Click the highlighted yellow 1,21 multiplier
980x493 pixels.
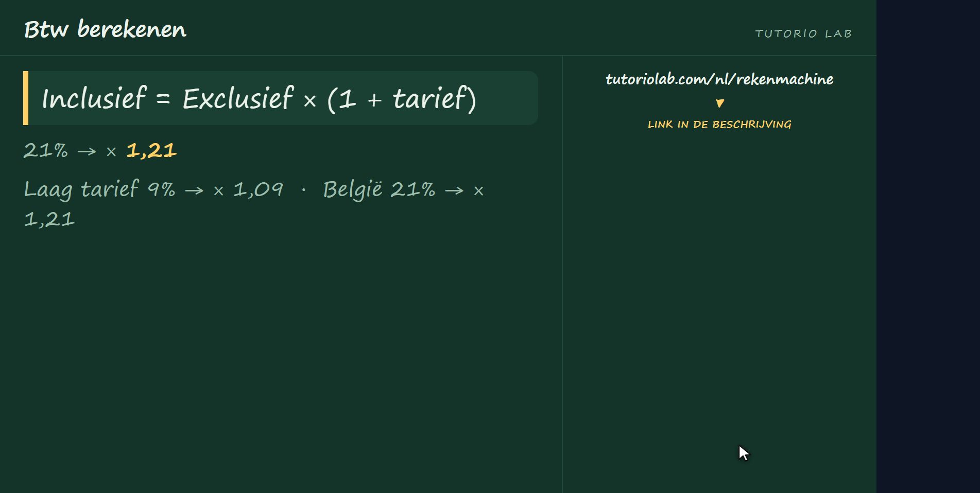(x=151, y=151)
